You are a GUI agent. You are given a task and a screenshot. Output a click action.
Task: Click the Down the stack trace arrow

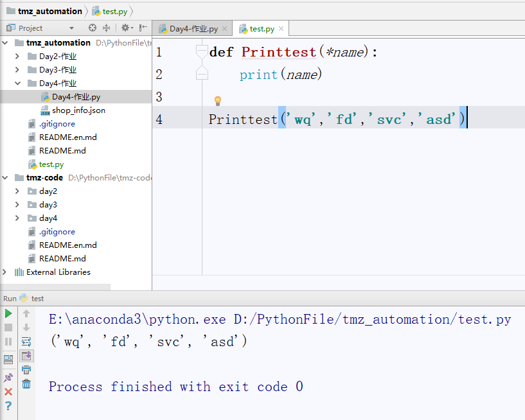click(26, 328)
